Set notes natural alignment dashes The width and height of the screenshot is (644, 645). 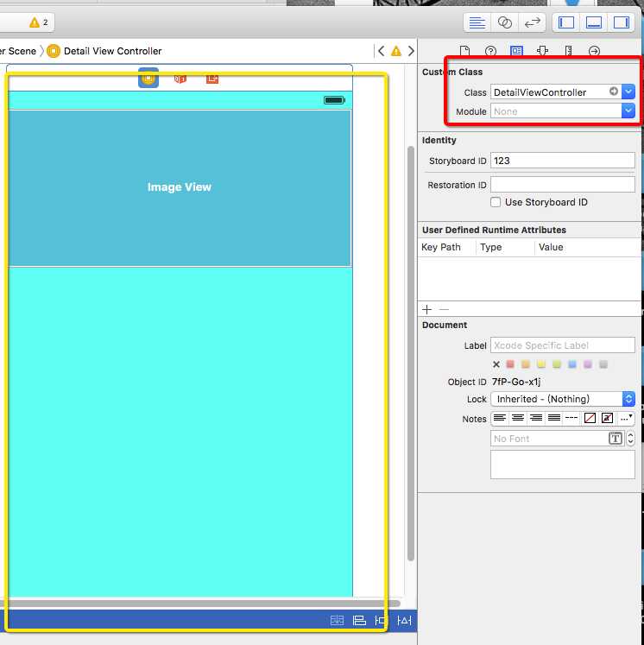571,418
